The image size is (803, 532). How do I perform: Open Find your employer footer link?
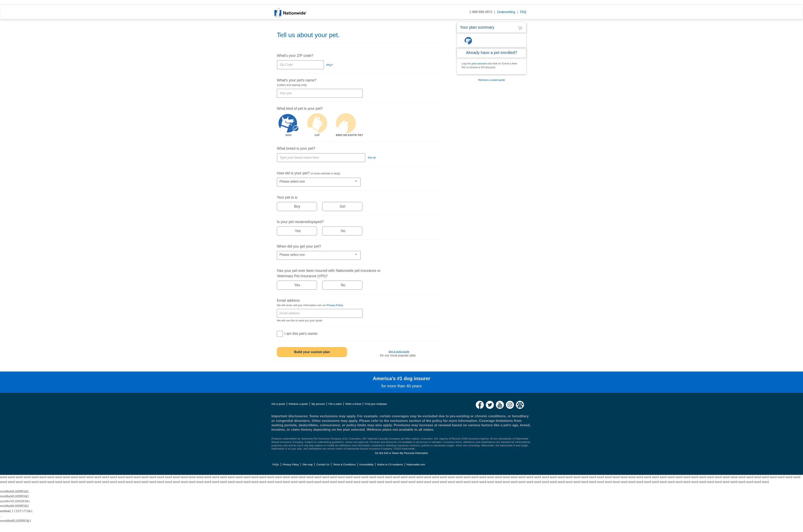tap(376, 404)
